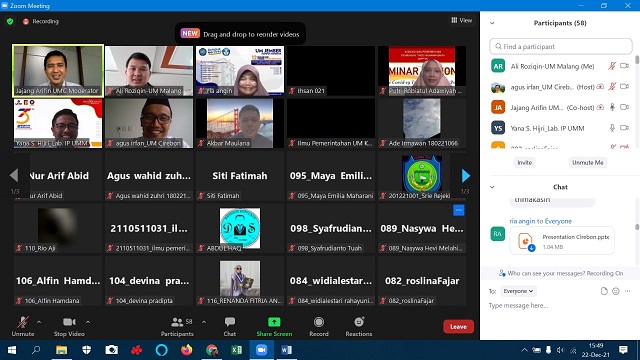Open Firefox from the taskbar
Viewport: 640px width, 360px height.
coord(187,350)
